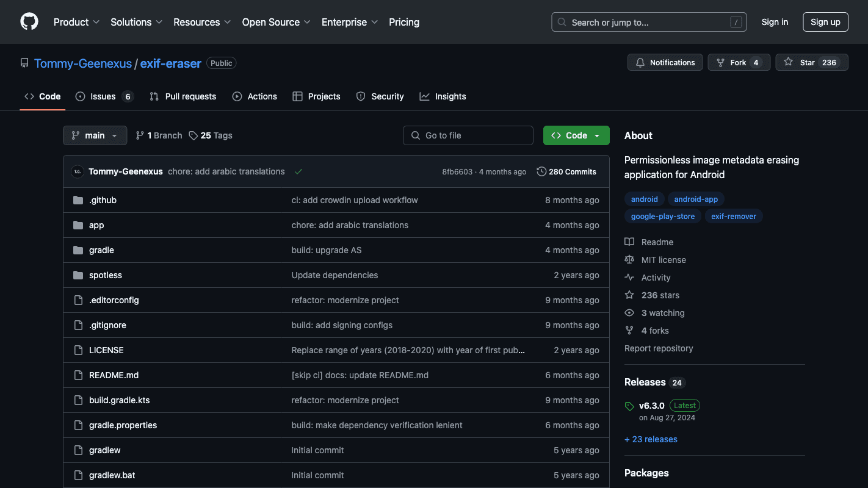Image resolution: width=868 pixels, height=488 pixels.
Task: Expand the Product menu
Action: pyautogui.click(x=76, y=22)
